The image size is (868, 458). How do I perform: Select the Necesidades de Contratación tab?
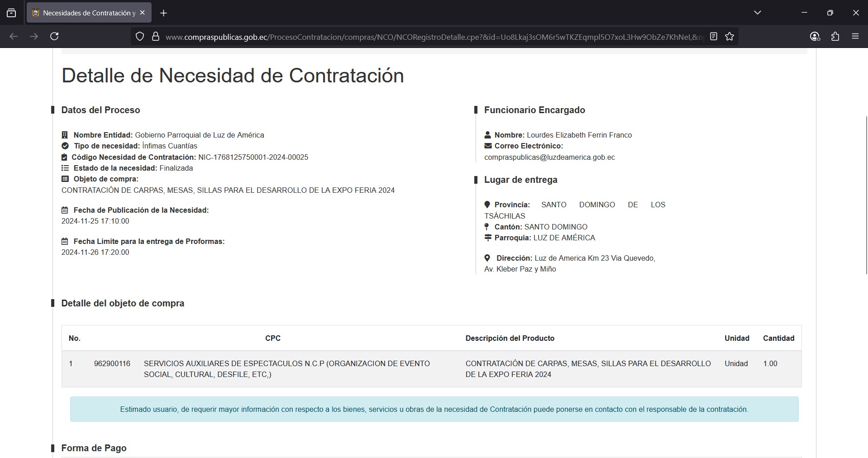pyautogui.click(x=89, y=13)
